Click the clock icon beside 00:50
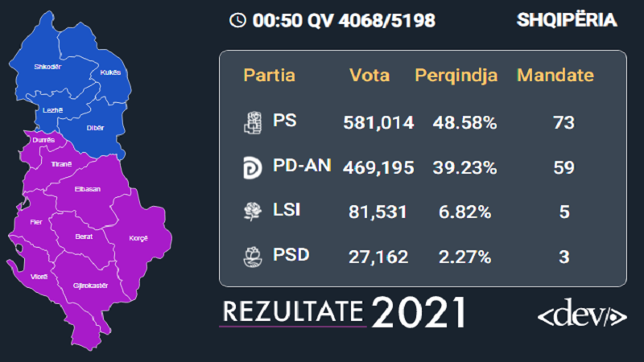The height and width of the screenshot is (362, 644). 237,21
